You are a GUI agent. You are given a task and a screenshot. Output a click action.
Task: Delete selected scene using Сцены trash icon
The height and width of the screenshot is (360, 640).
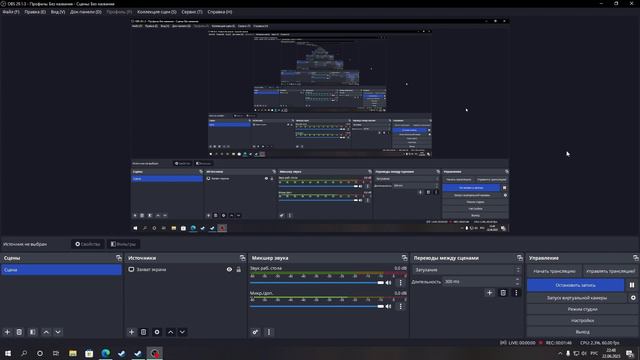click(19, 332)
